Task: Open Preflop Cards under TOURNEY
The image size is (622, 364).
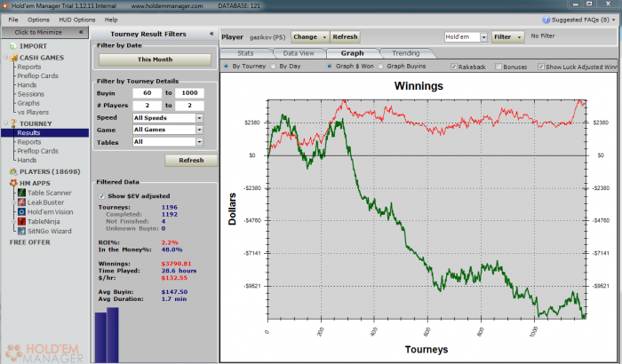Action: (x=37, y=151)
